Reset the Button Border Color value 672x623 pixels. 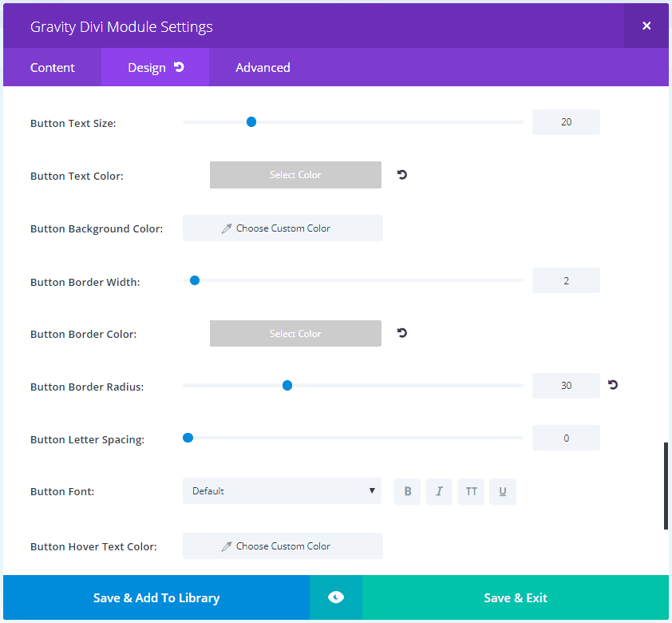(401, 333)
